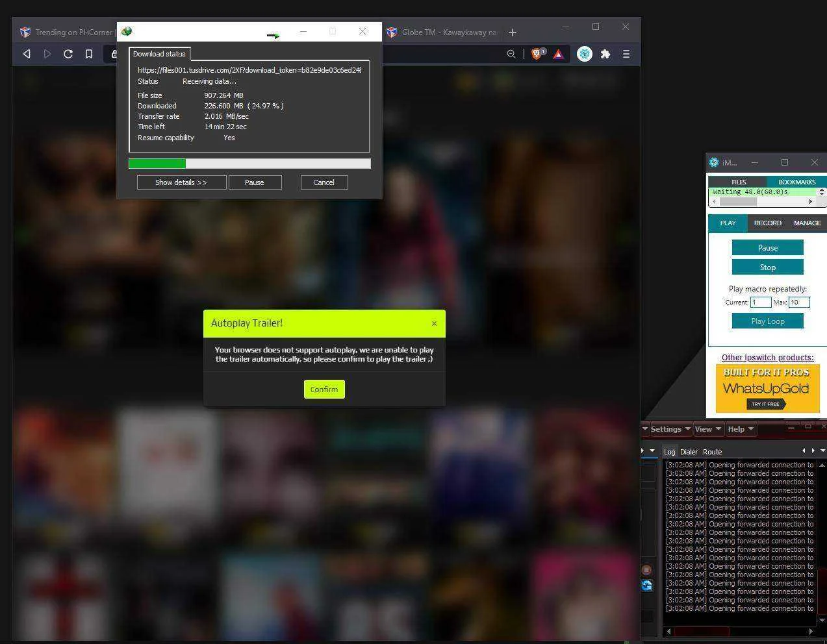
Task: Click the spinner arrows beside the Waiting status
Action: click(x=822, y=192)
